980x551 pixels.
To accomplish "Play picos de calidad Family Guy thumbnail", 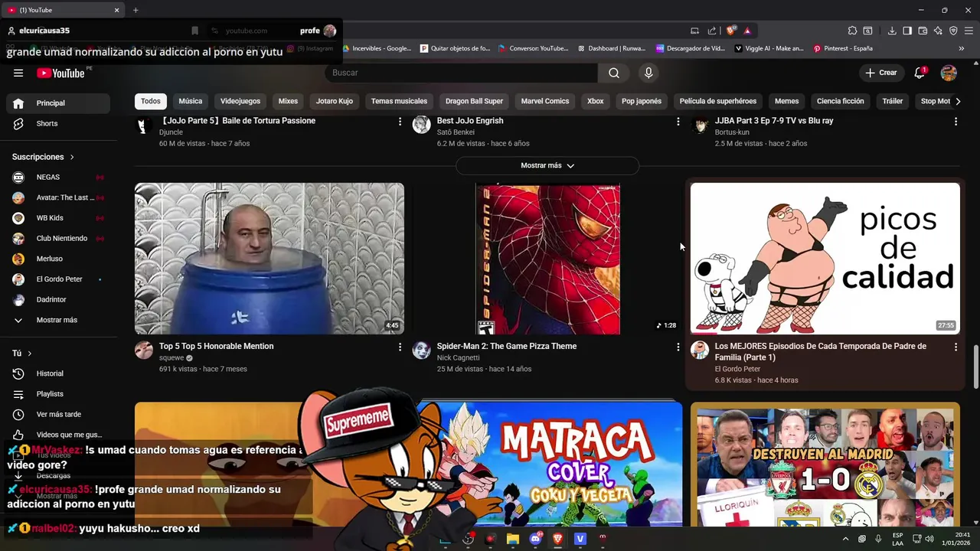I will [x=825, y=259].
